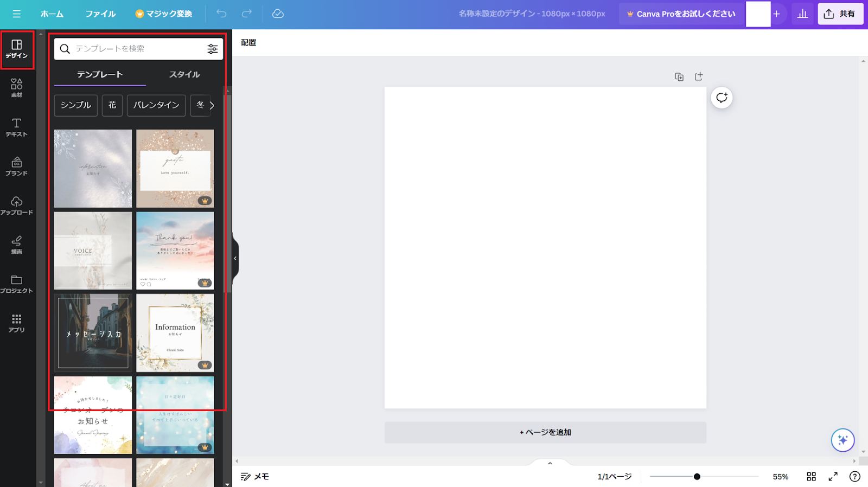Click the undo arrow in top bar
868x487 pixels.
(x=221, y=14)
